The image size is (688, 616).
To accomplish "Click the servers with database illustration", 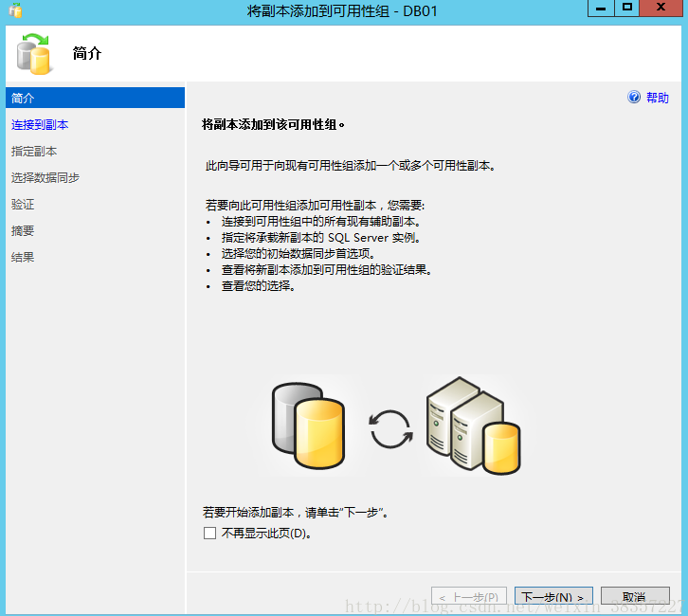I will point(473,426).
